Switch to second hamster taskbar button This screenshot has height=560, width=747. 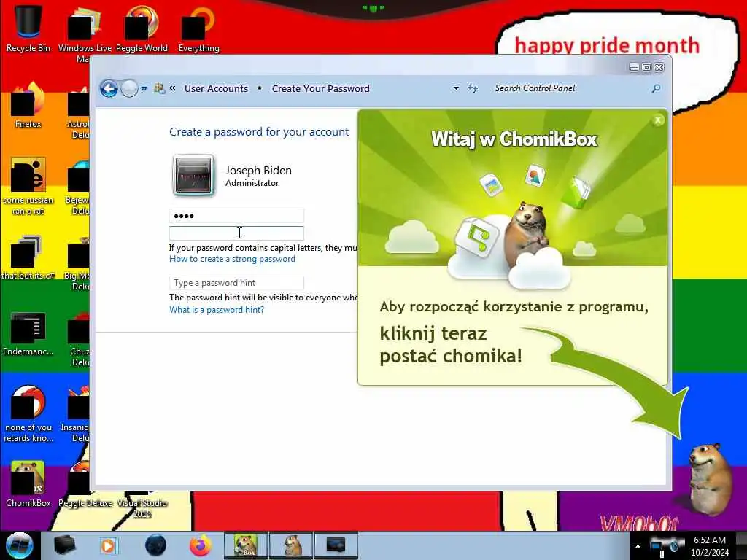[x=291, y=545]
